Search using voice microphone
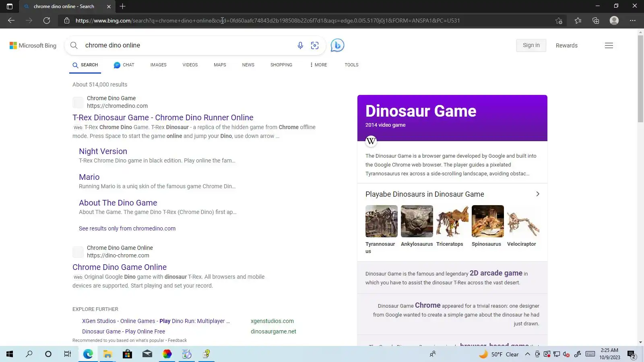 point(300,45)
